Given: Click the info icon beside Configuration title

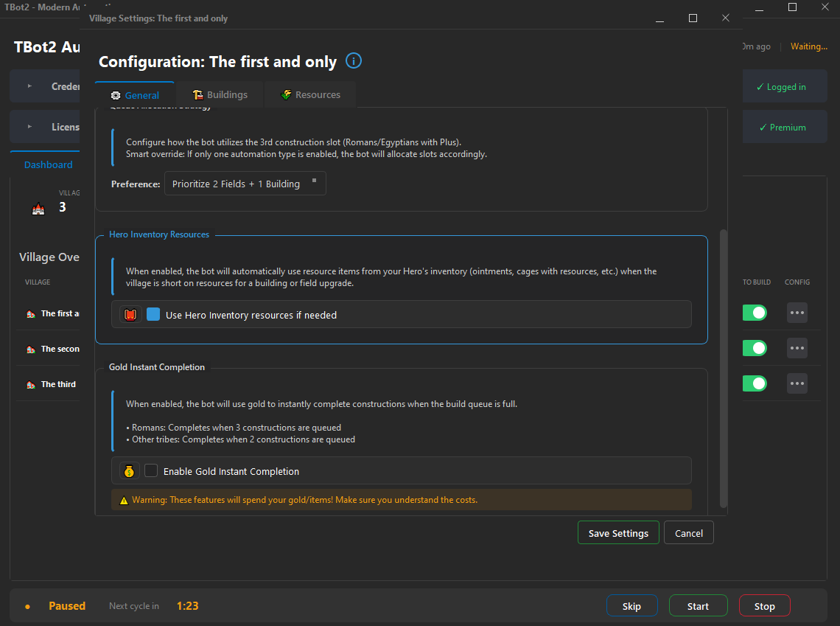Looking at the screenshot, I should coord(354,61).
